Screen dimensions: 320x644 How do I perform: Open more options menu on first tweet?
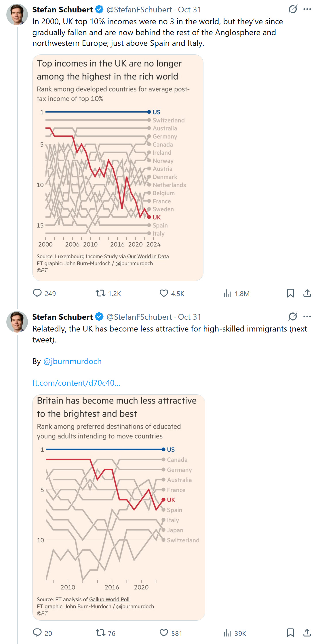tap(307, 10)
